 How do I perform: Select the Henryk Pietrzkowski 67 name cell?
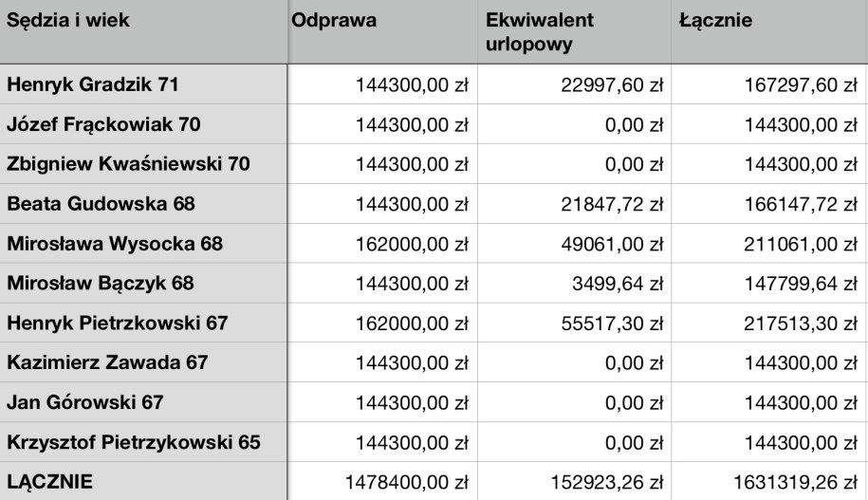pos(142,324)
